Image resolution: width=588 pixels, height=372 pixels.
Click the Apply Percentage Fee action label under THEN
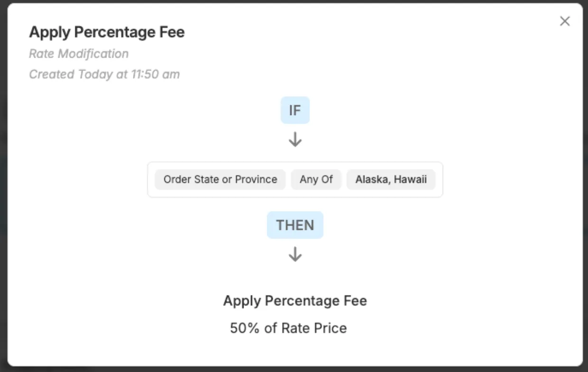pyautogui.click(x=295, y=301)
